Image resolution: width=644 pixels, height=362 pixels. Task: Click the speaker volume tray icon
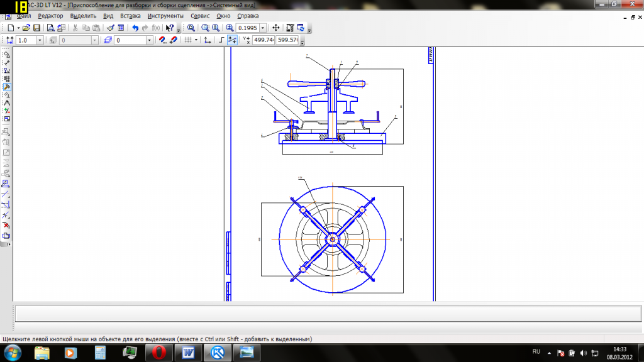[583, 353]
